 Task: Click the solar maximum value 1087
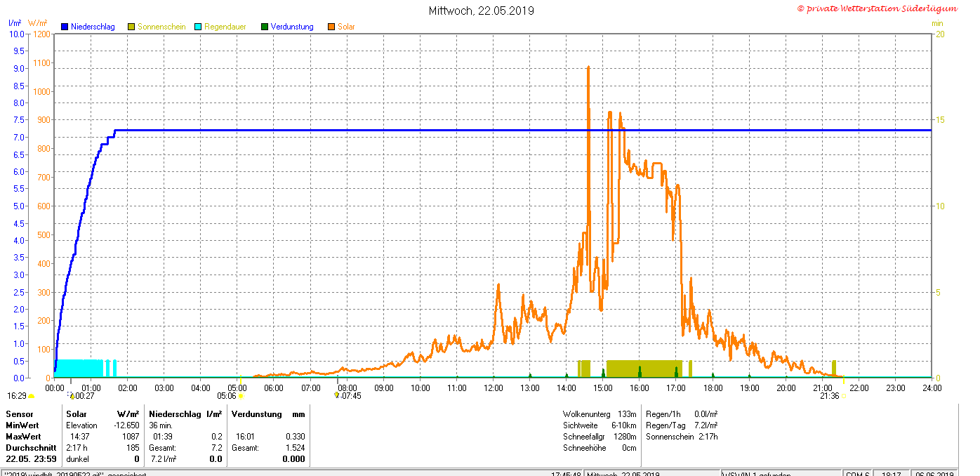[131, 437]
